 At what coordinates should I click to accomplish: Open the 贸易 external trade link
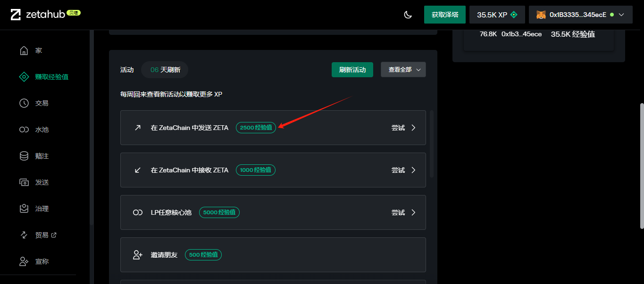(x=45, y=235)
